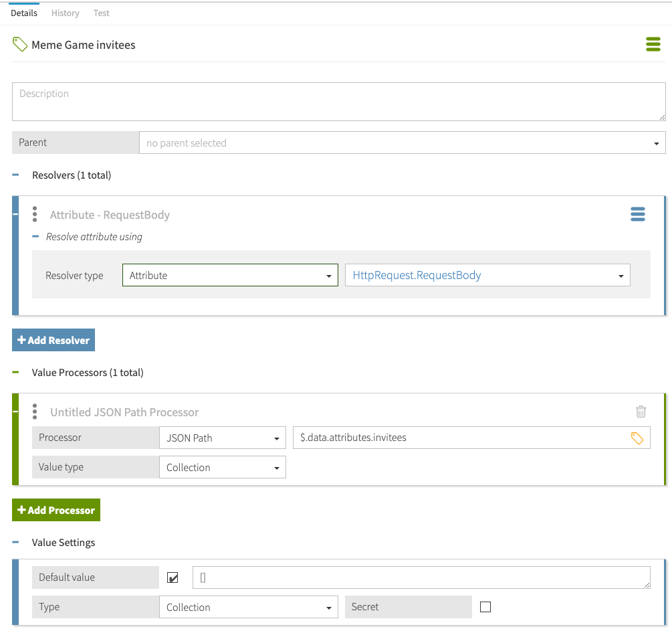Click the drag handle dots on Attribute - RequestBody
The height and width of the screenshot is (633, 672).
pos(35,214)
